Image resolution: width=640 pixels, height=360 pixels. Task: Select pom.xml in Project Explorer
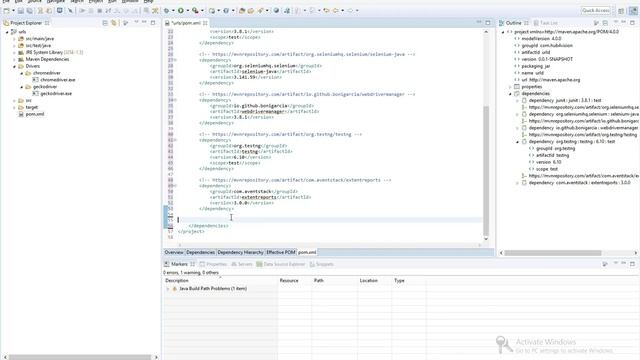(35, 114)
